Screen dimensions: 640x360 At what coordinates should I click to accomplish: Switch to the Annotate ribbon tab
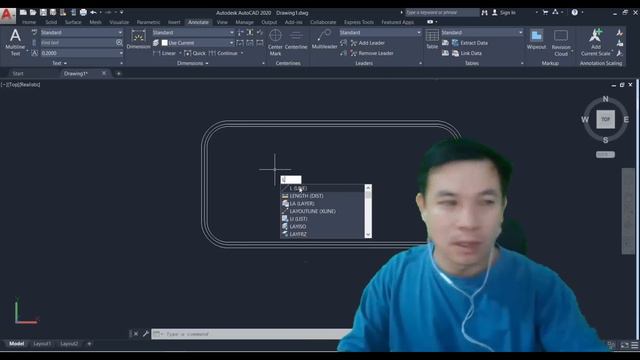pyautogui.click(x=198, y=22)
